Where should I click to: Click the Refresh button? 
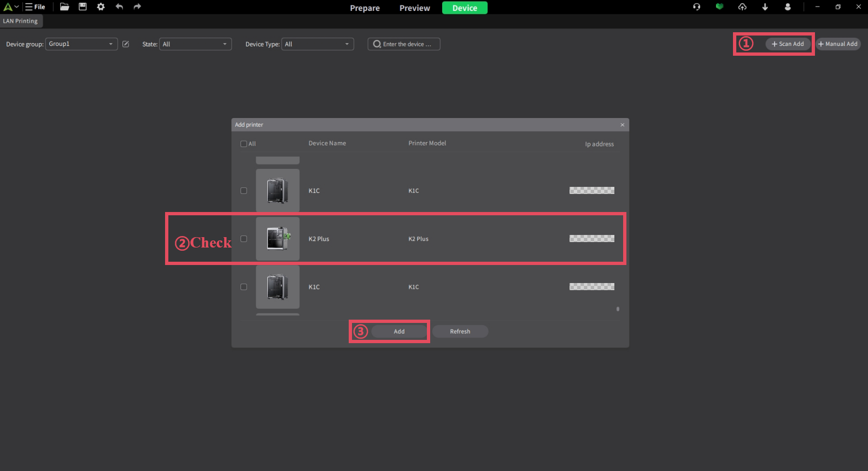(460, 332)
